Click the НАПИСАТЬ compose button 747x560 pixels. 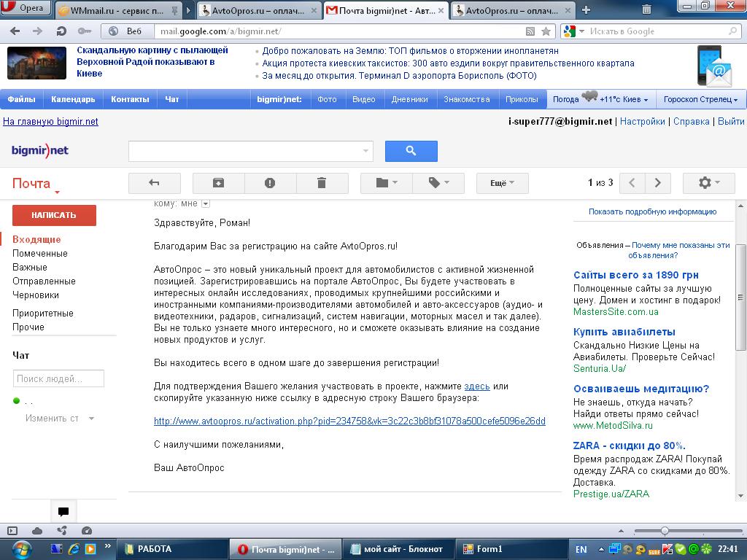(54, 215)
